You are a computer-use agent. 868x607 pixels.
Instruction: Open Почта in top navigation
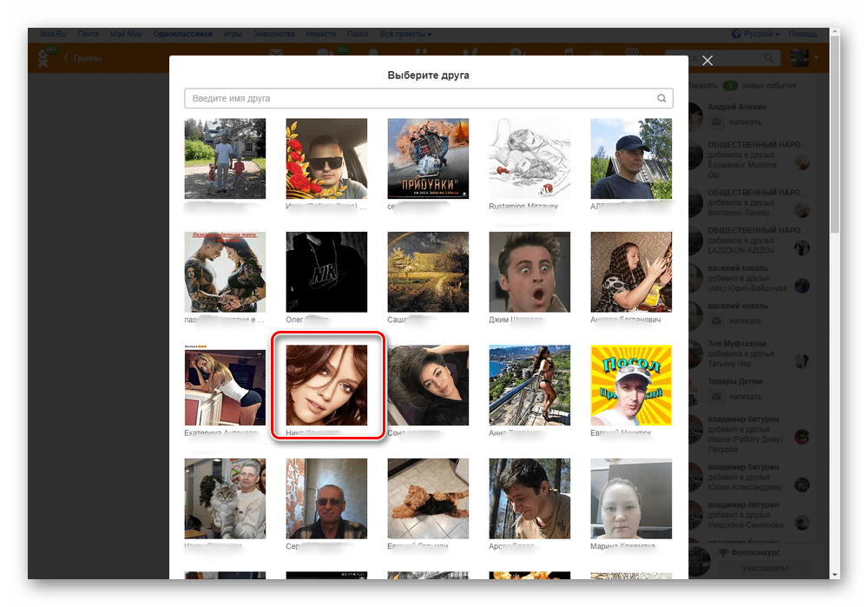pos(88,34)
